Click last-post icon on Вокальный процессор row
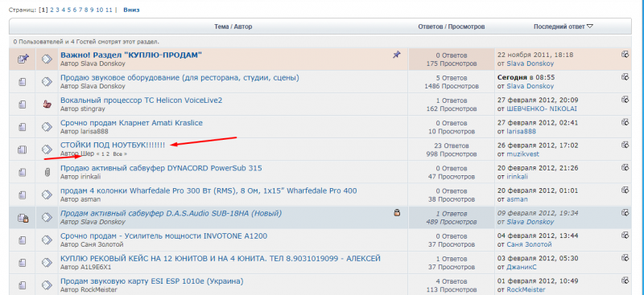The width and height of the screenshot is (644, 295). click(x=625, y=100)
